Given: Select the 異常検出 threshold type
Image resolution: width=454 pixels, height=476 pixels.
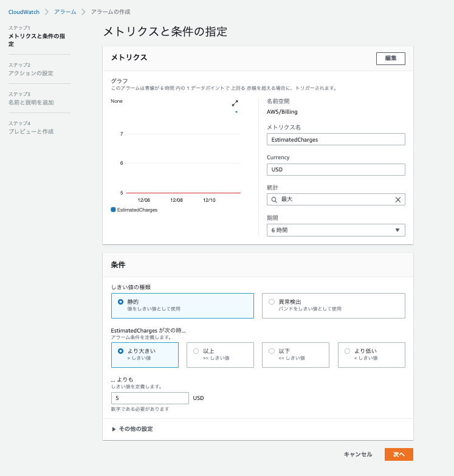Looking at the screenshot, I should 334,306.
